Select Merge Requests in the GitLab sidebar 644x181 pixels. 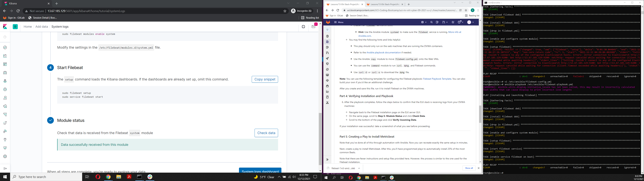click(x=327, y=53)
